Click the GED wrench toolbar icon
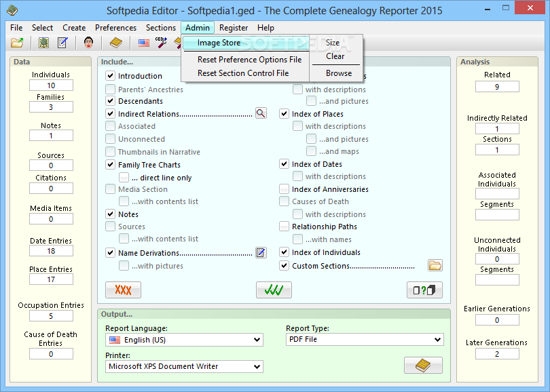This screenshot has width=550, height=392. click(161, 43)
